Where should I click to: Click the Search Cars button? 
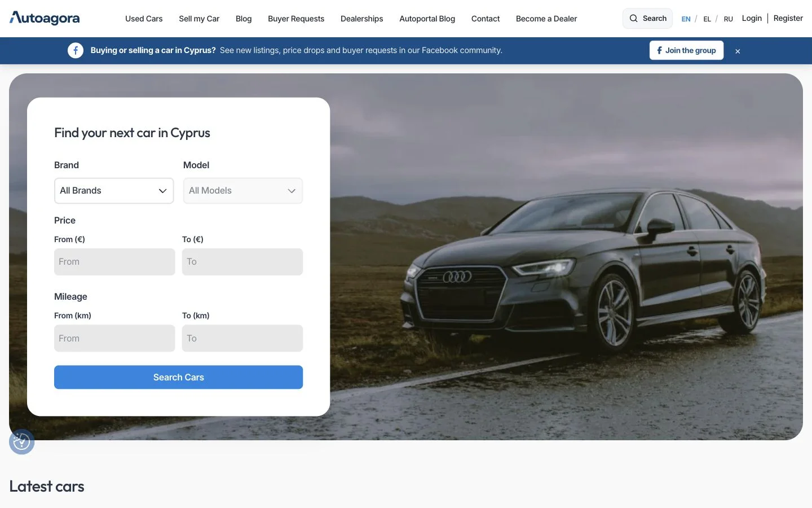[x=178, y=377]
